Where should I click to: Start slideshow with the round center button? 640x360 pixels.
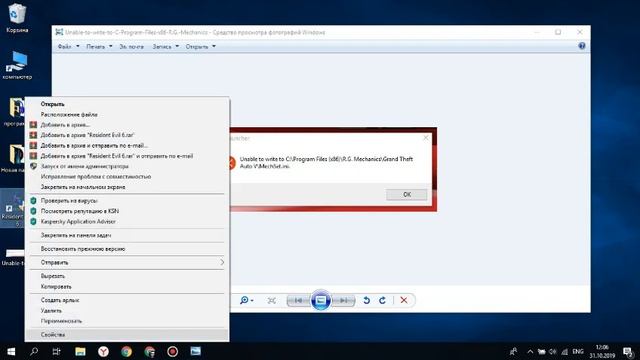tap(321, 300)
